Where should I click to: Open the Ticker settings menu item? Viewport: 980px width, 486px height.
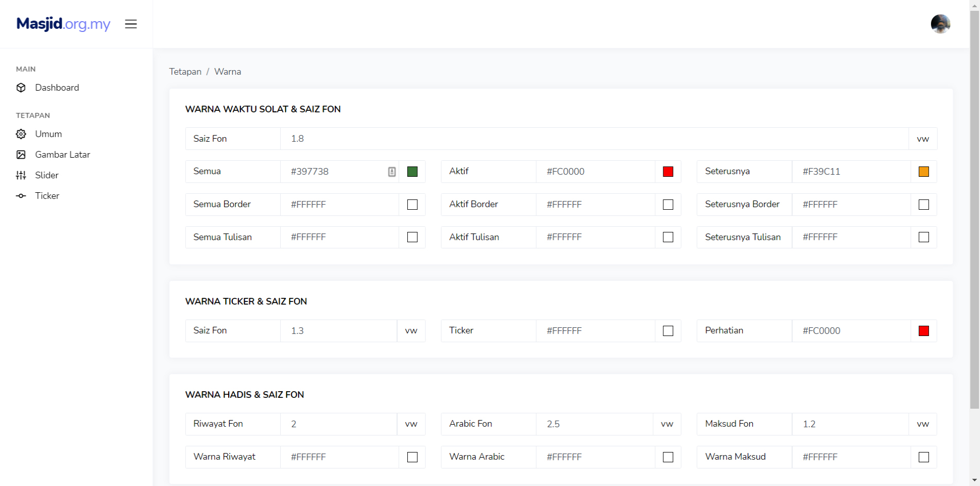click(x=47, y=196)
